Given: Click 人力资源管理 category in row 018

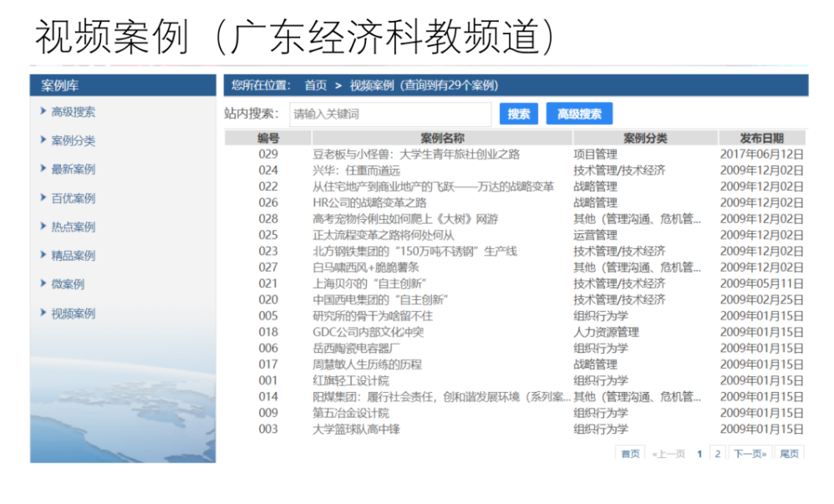Looking at the screenshot, I should [x=607, y=332].
